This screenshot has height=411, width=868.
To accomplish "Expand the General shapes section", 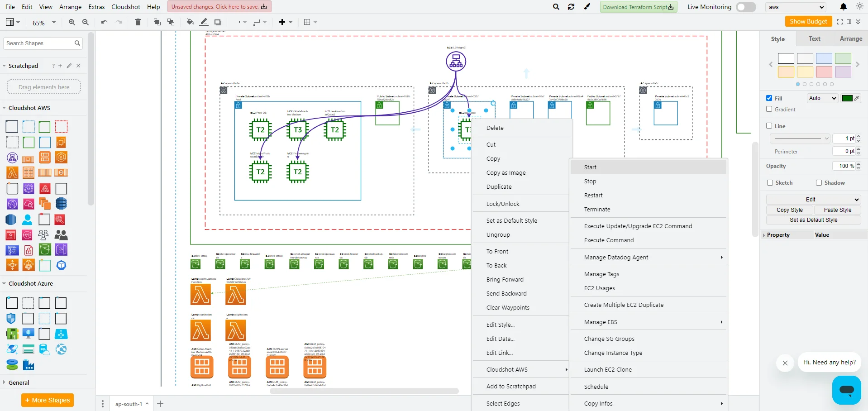I will coord(19,382).
